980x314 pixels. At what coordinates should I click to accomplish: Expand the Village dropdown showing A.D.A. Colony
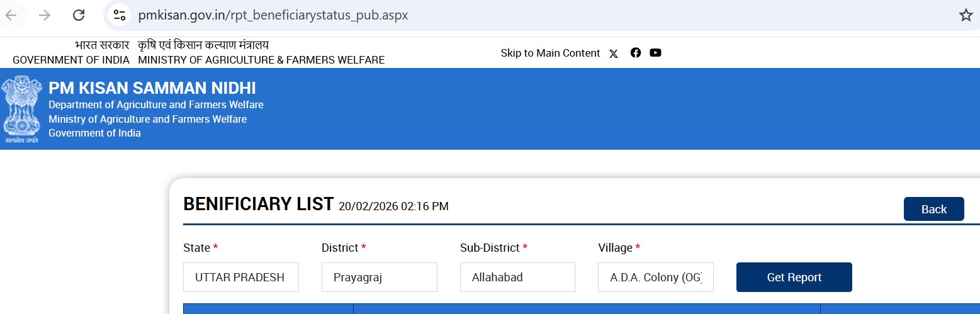click(x=655, y=278)
